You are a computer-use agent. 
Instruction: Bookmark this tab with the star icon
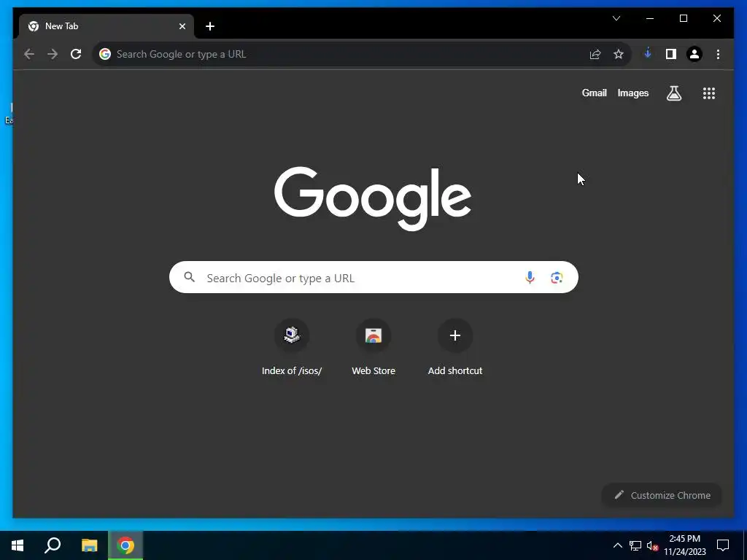click(619, 54)
